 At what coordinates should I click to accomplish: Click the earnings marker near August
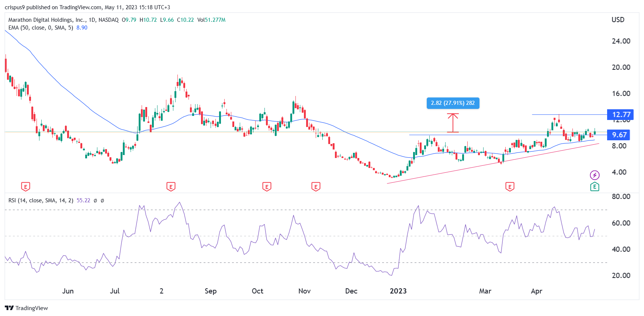[x=170, y=187]
